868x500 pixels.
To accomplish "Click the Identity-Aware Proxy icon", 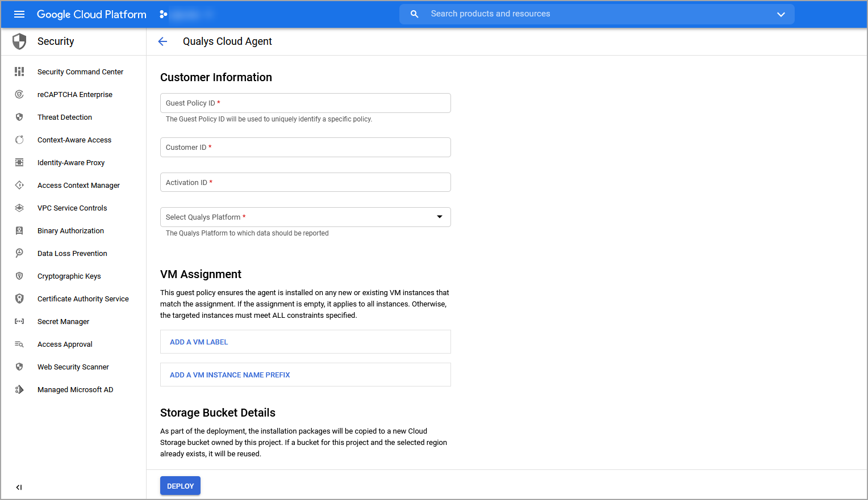I will pos(19,162).
